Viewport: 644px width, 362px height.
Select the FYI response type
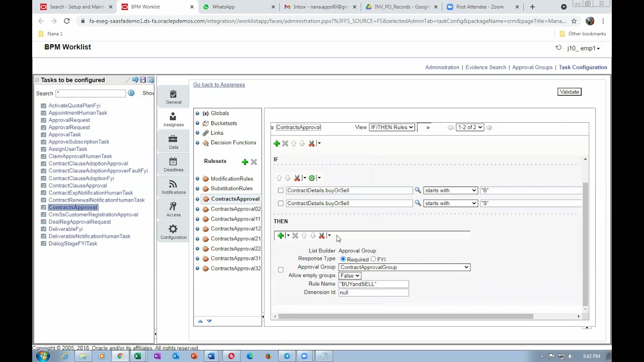[373, 259]
